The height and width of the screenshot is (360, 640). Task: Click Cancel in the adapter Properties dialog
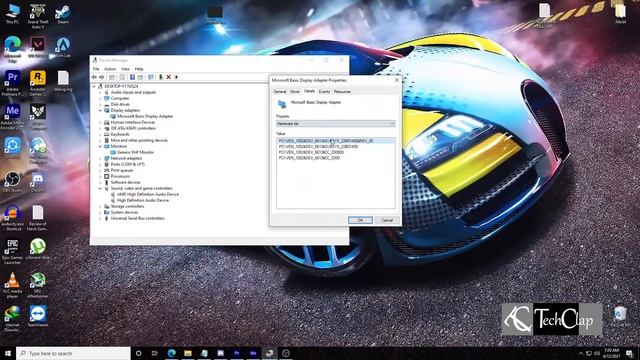(387, 220)
